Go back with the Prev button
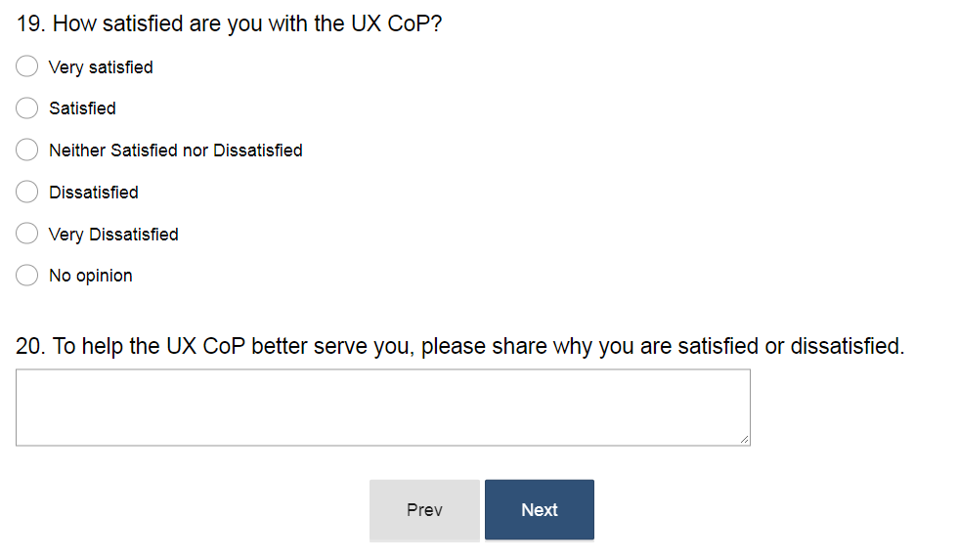 tap(424, 510)
